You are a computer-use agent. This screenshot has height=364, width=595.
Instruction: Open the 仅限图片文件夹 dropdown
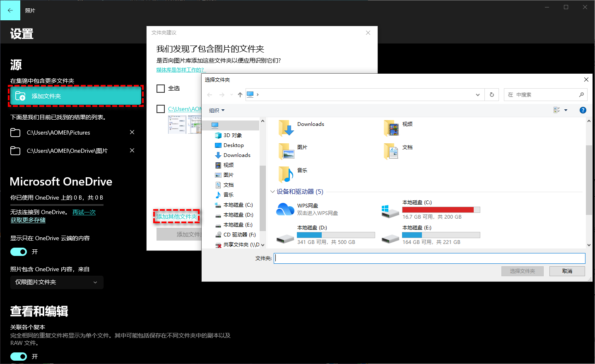[57, 282]
